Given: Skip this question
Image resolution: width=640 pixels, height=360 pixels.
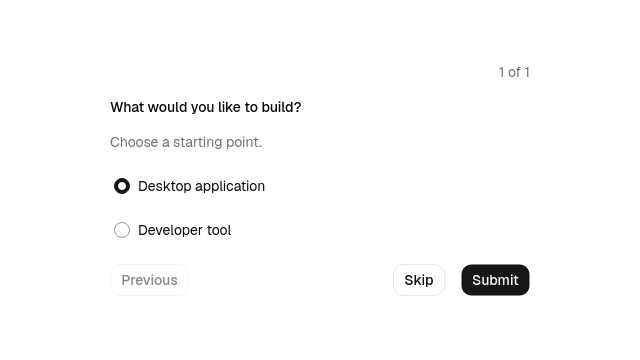Looking at the screenshot, I should coord(419,280).
